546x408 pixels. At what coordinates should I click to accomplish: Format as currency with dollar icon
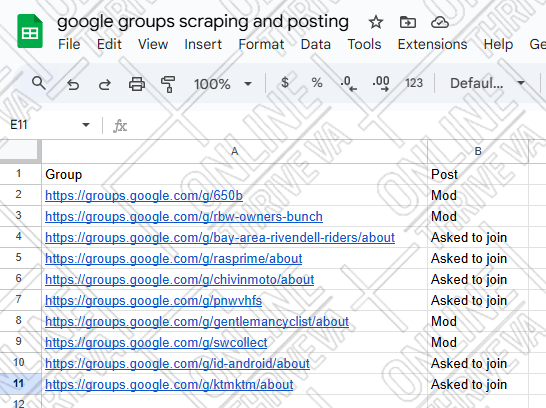click(x=285, y=83)
